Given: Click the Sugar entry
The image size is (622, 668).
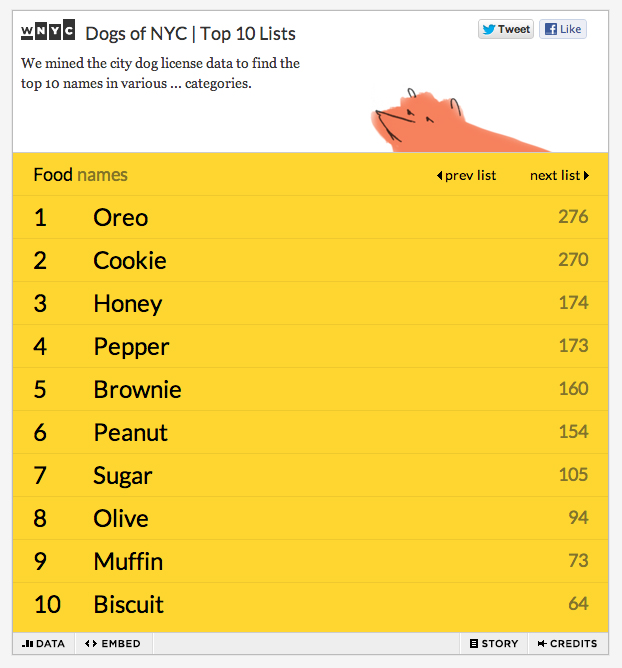Looking at the screenshot, I should [123, 475].
